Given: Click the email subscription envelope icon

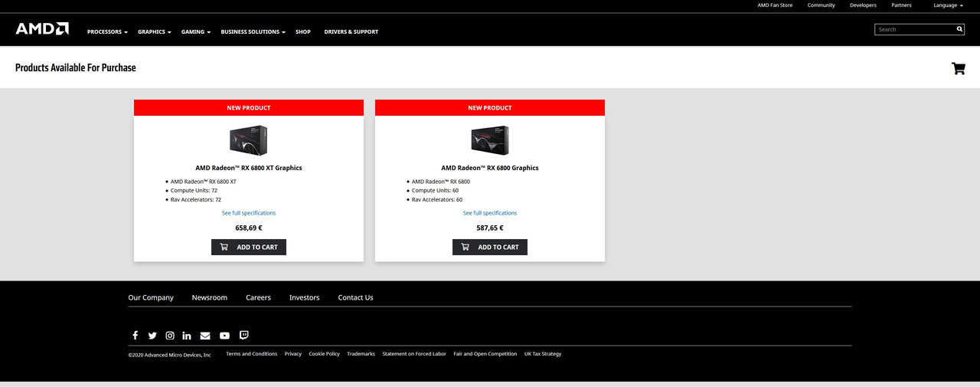Looking at the screenshot, I should click(205, 336).
